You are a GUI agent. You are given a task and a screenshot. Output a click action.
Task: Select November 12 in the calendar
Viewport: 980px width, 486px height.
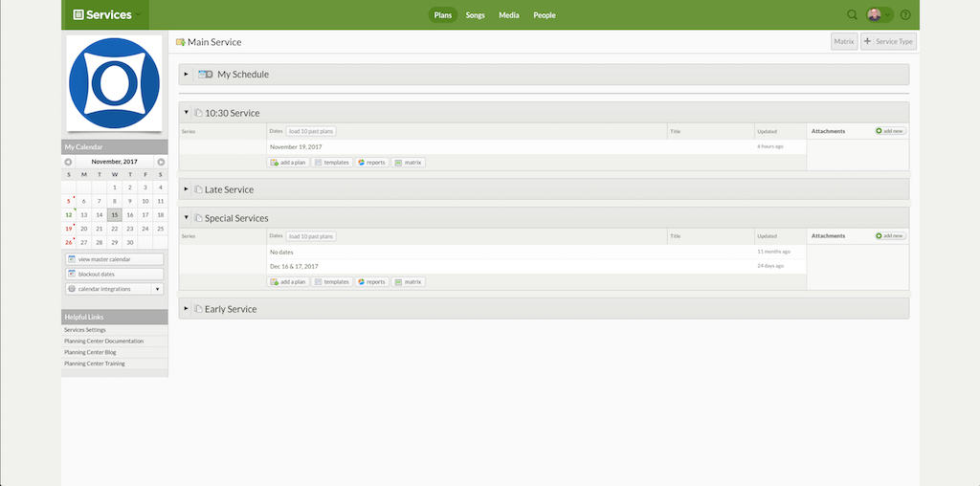[x=69, y=215]
